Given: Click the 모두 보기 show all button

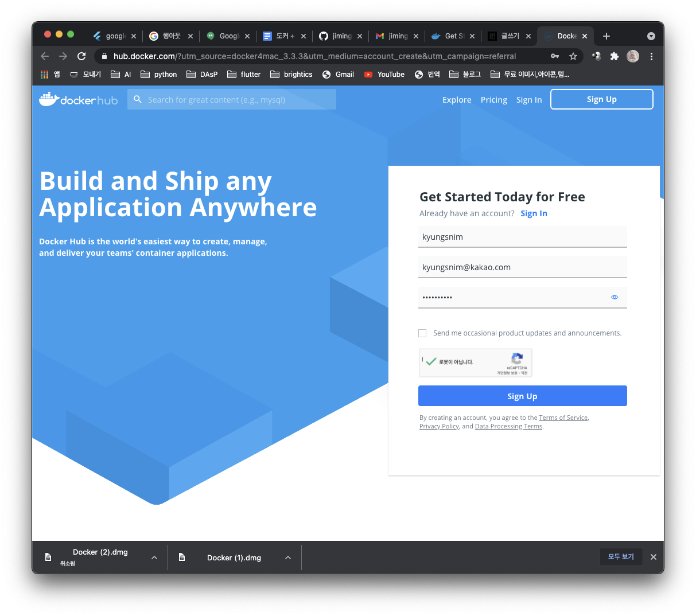Looking at the screenshot, I should pos(621,557).
